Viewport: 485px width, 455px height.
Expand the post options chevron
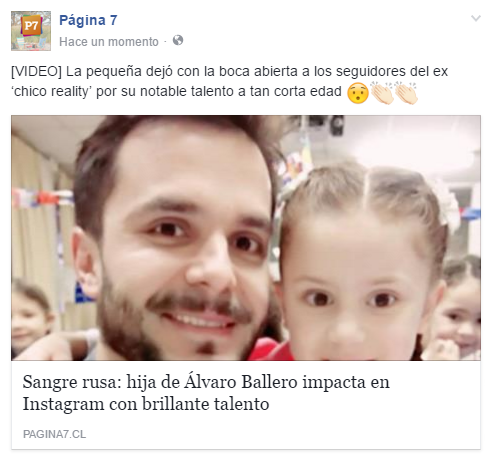[x=476, y=18]
